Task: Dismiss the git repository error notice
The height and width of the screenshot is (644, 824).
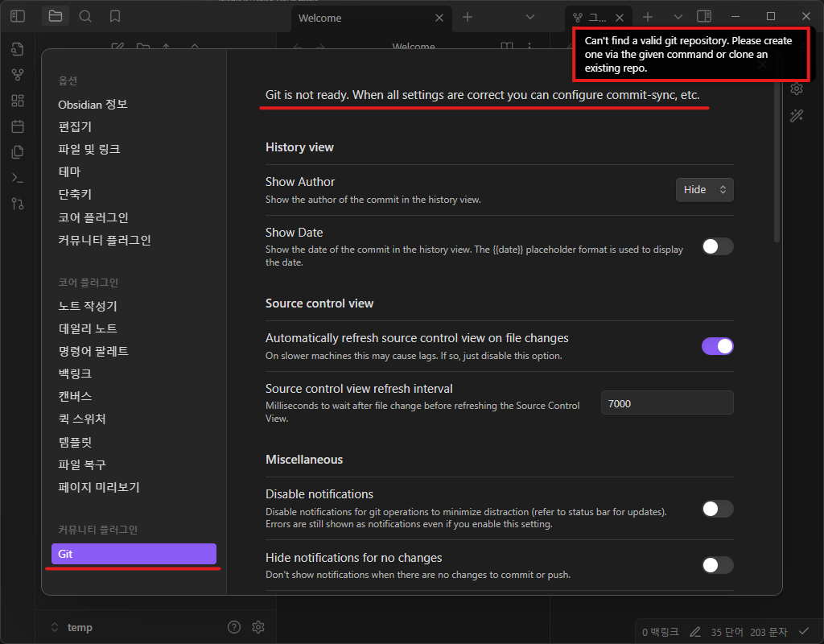Action: click(x=691, y=55)
